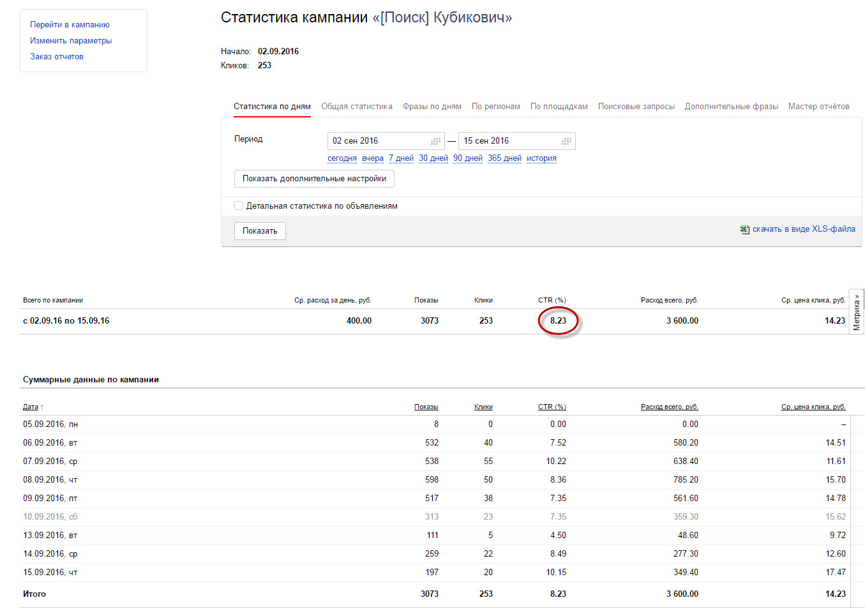Switch to Общая статистика tab
This screenshot has height=616, width=865.
pos(357,107)
